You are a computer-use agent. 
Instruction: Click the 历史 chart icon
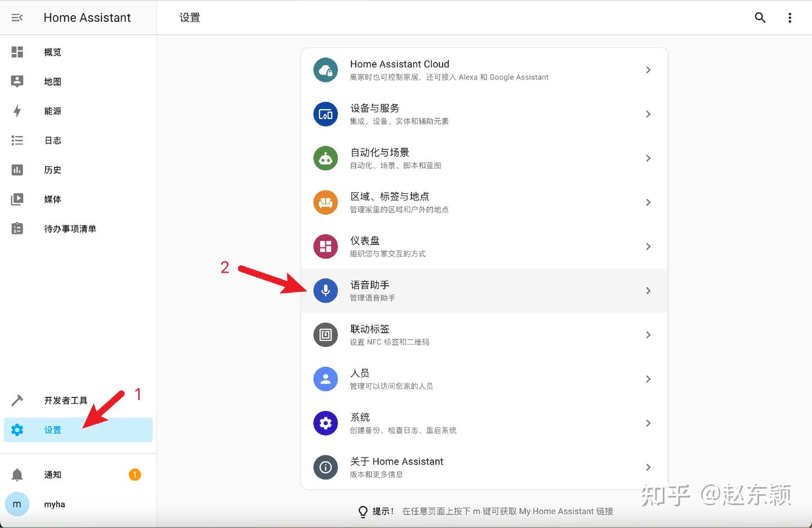[17, 170]
